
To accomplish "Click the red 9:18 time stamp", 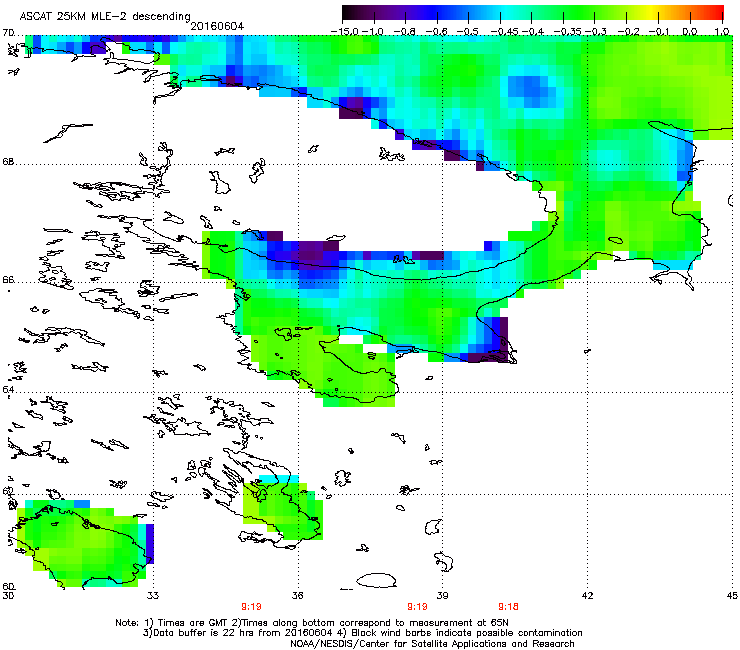I will click(508, 607).
